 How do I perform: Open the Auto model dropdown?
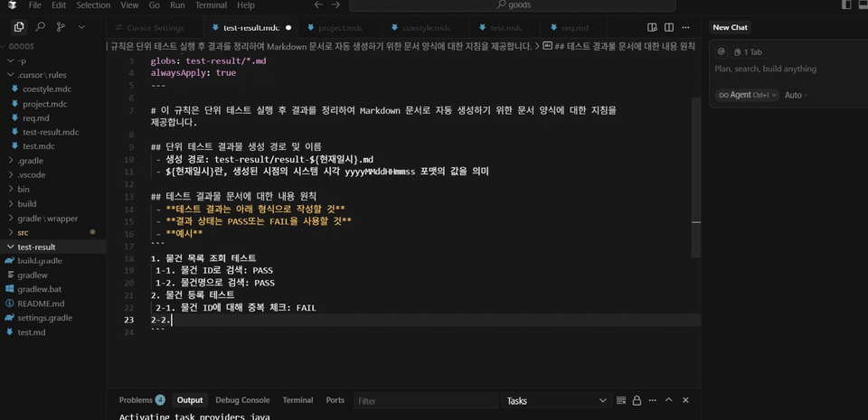[796, 95]
